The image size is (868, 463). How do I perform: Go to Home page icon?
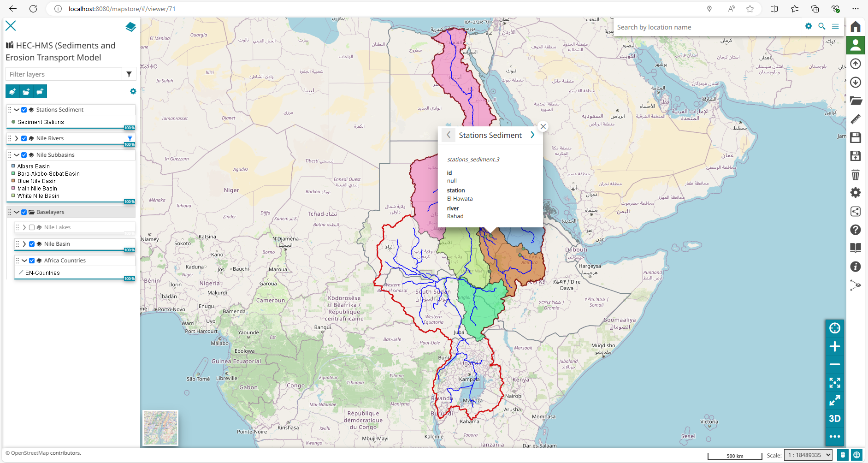856,26
